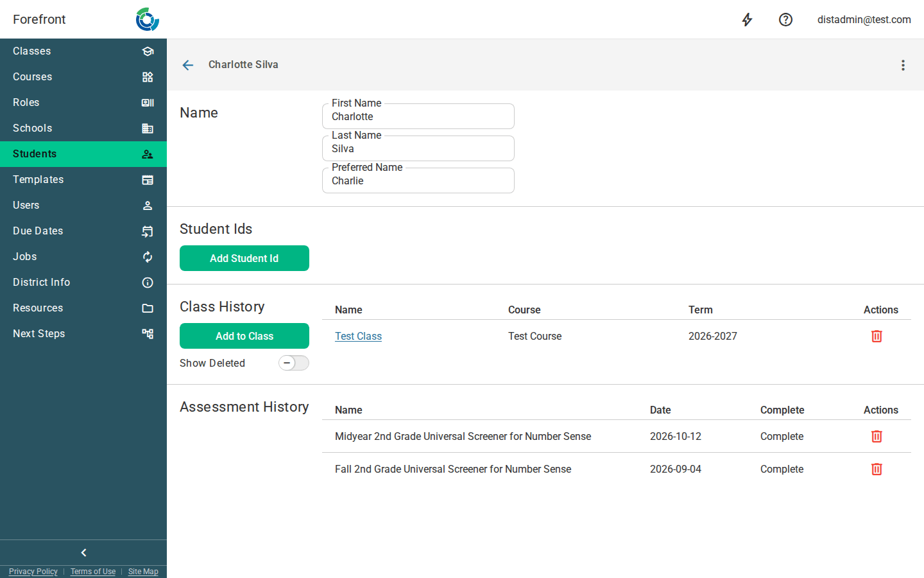
Task: Open Courses in the sidebar
Action: [x=83, y=77]
